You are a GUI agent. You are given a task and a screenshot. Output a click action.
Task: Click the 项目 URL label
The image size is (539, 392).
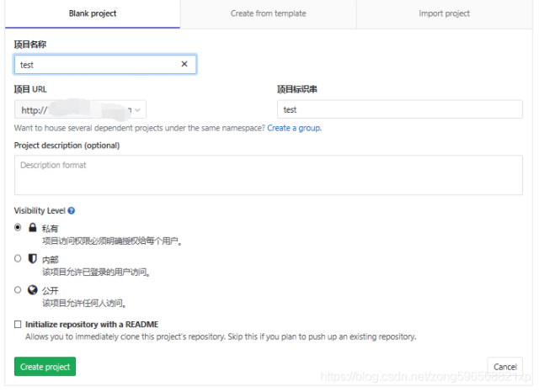pyautogui.click(x=30, y=89)
